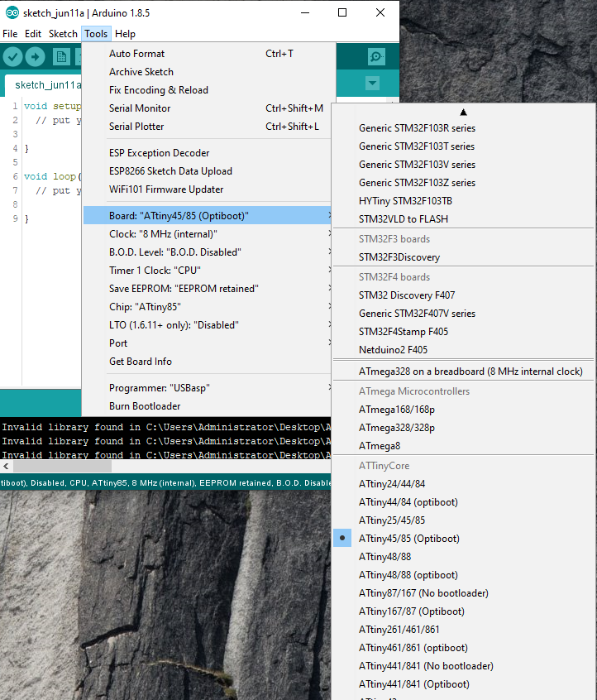Click the Arduino logo in title bar
The image size is (597, 700).
tap(12, 13)
